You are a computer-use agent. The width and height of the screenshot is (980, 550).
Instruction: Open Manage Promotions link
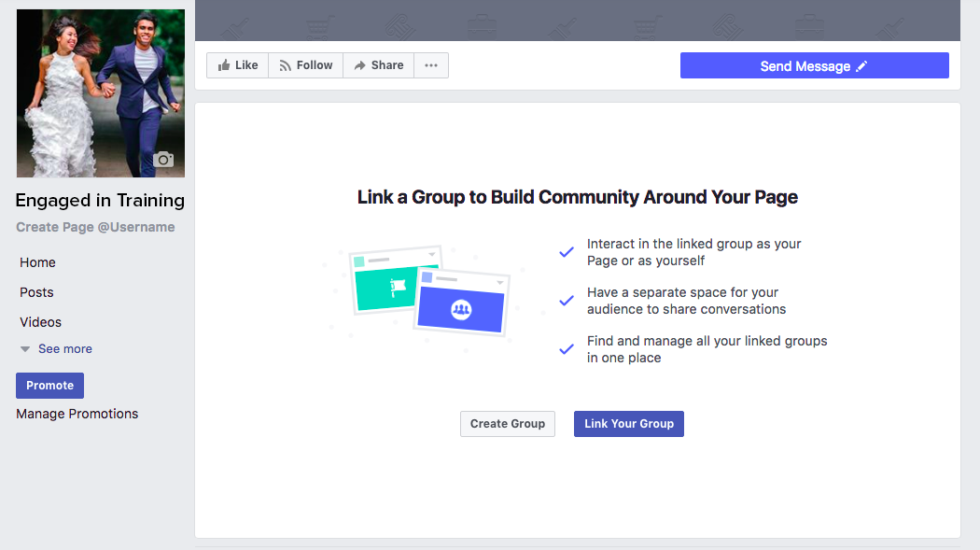click(x=77, y=414)
